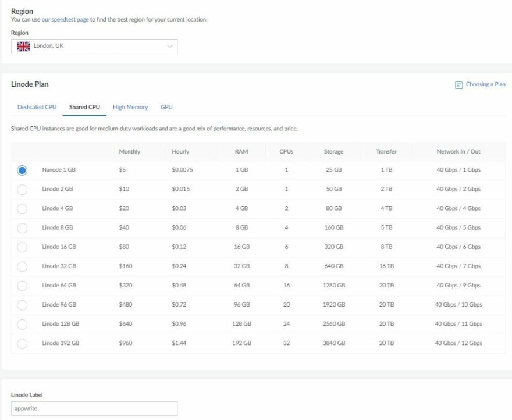Click the $80 monthly price
The width and height of the screenshot is (512, 420).
(x=124, y=247)
